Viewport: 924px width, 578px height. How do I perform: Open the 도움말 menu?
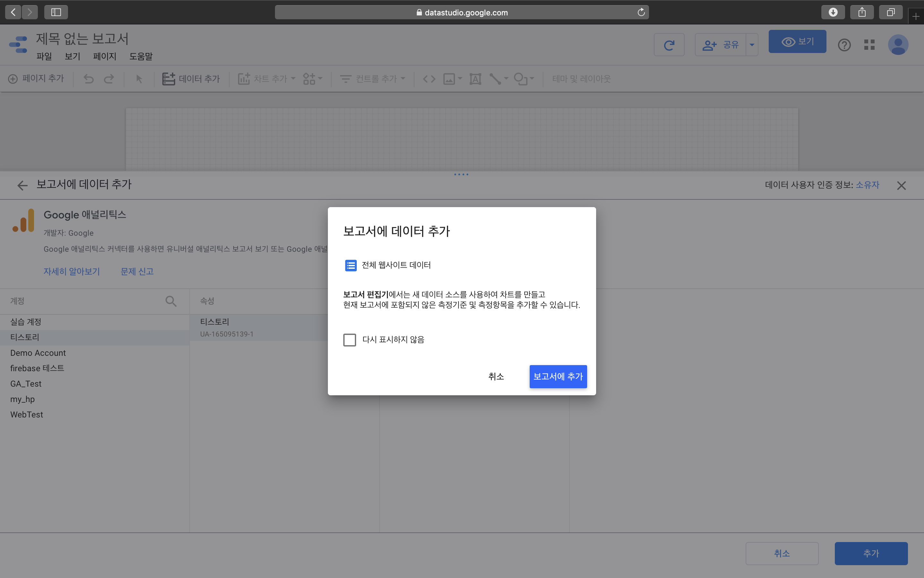[x=141, y=56]
